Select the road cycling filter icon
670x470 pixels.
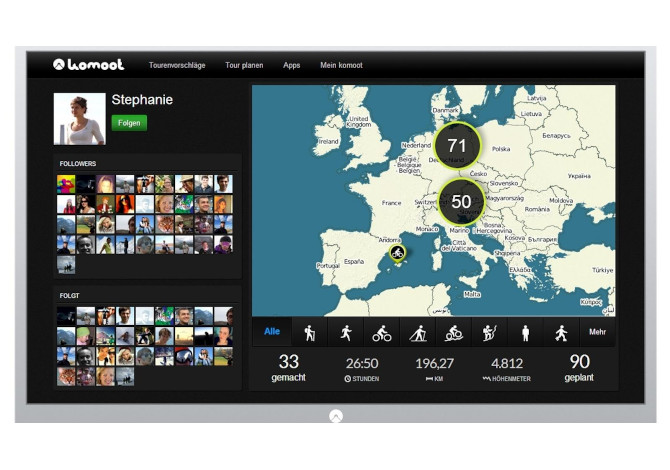(x=382, y=333)
